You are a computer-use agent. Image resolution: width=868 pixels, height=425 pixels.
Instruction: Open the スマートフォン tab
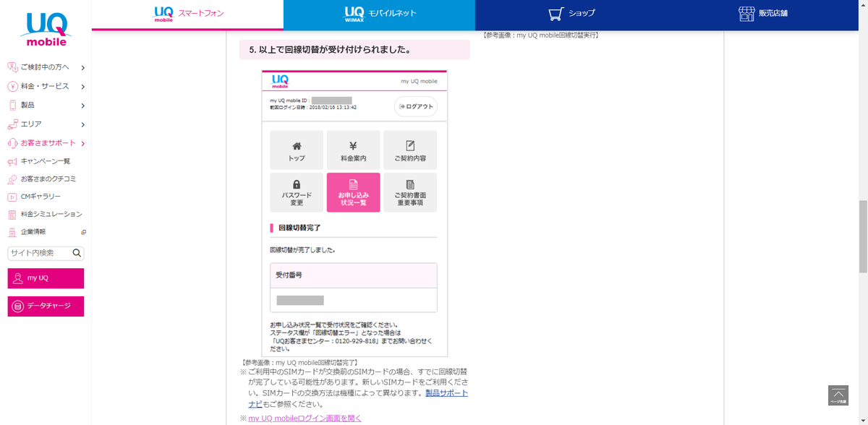pyautogui.click(x=187, y=14)
